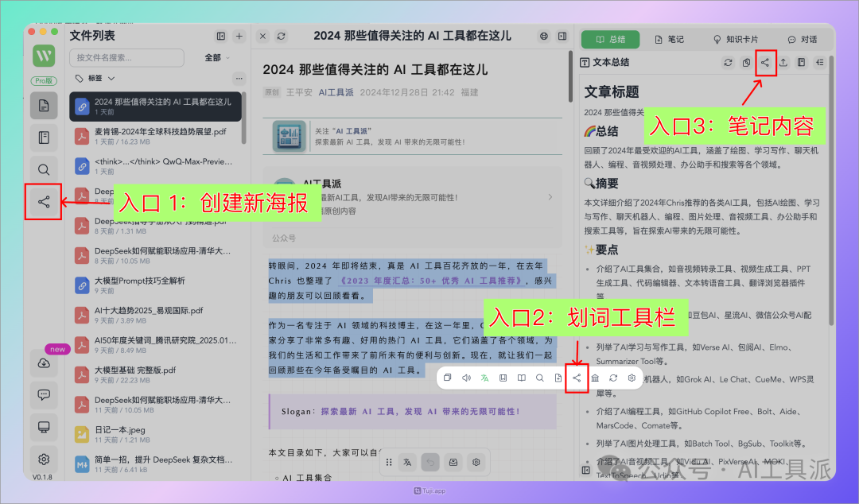This screenshot has width=859, height=504.
Task: Select file AI50年度关键词_腾讯研究院
Action: (x=156, y=345)
